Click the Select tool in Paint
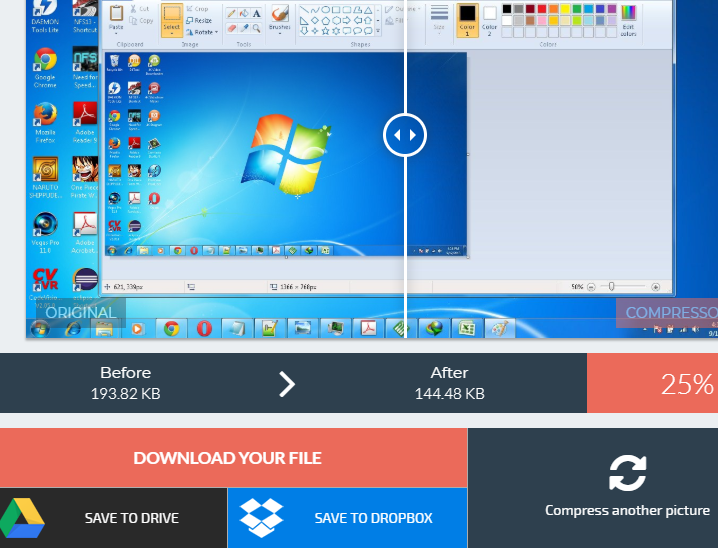Image resolution: width=718 pixels, height=548 pixels. pyautogui.click(x=172, y=19)
